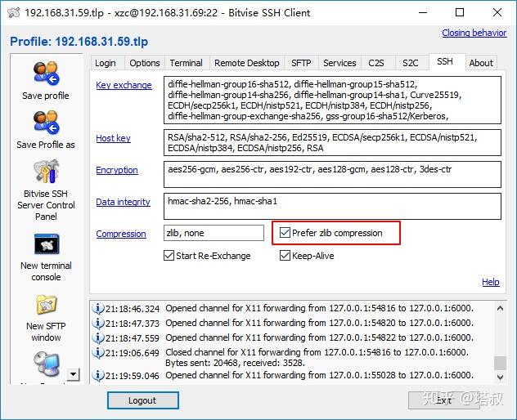
Task: Open the S2C tab
Action: tap(410, 63)
